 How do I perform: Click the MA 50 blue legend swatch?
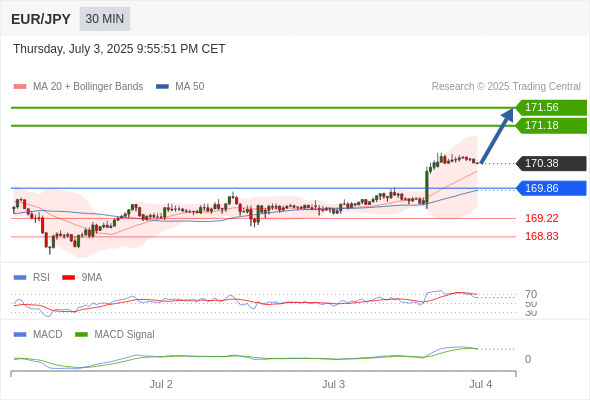[163, 87]
